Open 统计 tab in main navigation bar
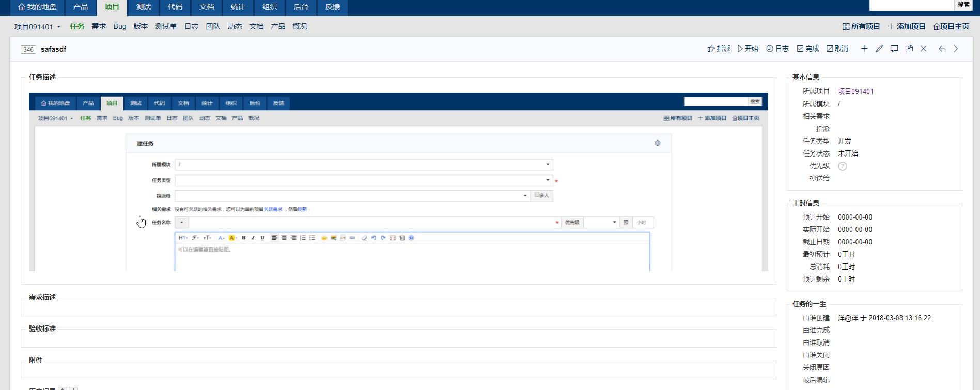The image size is (980, 390). (x=238, y=7)
